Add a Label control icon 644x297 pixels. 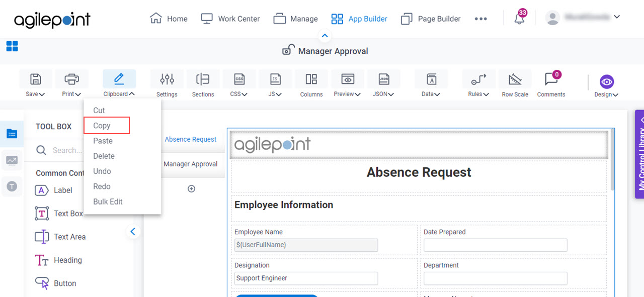click(42, 190)
